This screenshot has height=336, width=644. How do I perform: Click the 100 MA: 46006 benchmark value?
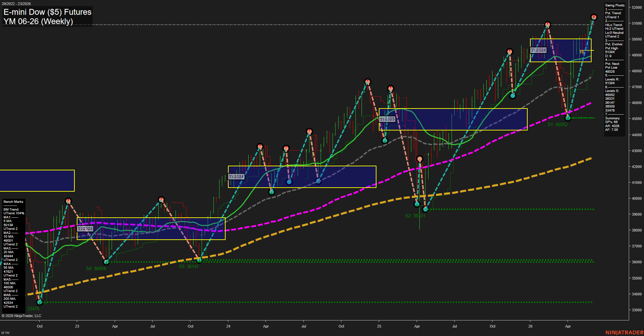(x=9, y=285)
